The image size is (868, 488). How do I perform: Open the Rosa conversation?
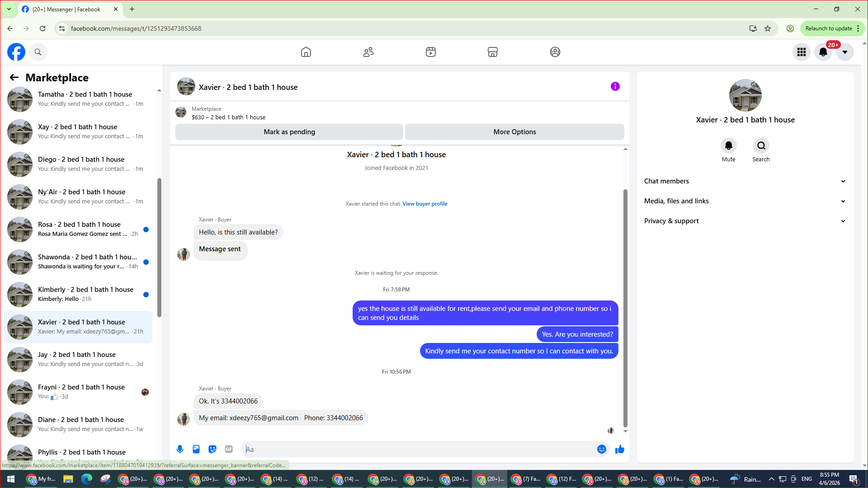click(78, 229)
